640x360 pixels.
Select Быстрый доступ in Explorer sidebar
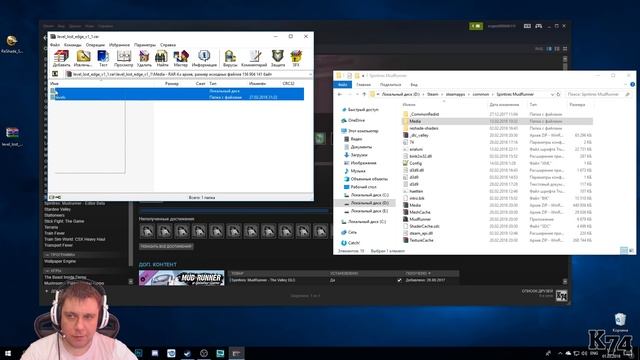(363, 110)
